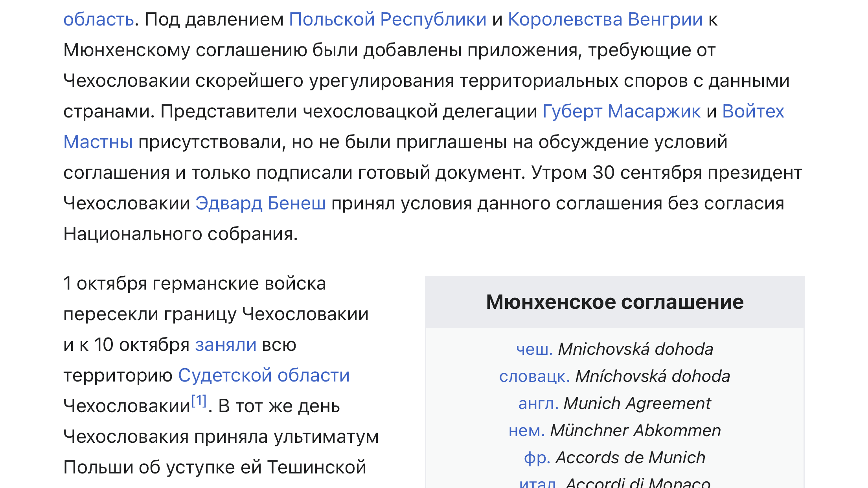Open the Судетской области link
Screen dimensions: 868x488
264,375
